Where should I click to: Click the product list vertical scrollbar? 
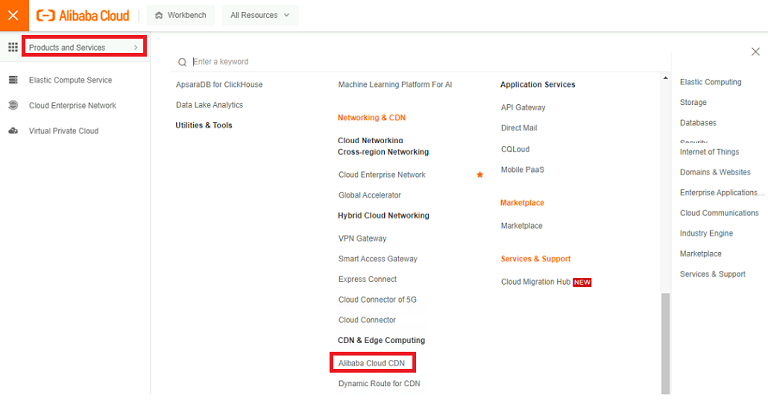[x=665, y=340]
